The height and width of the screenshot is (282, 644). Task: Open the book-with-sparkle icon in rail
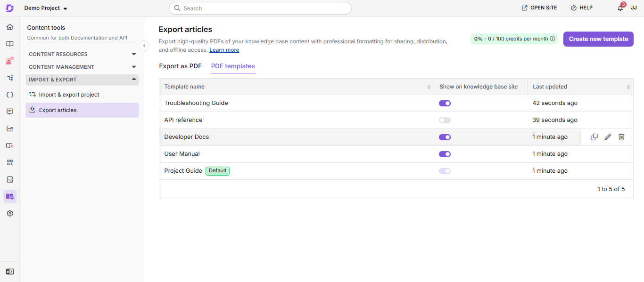pyautogui.click(x=10, y=145)
